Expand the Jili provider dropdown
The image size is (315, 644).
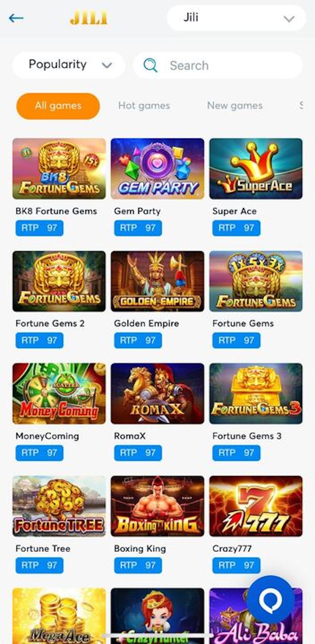237,18
